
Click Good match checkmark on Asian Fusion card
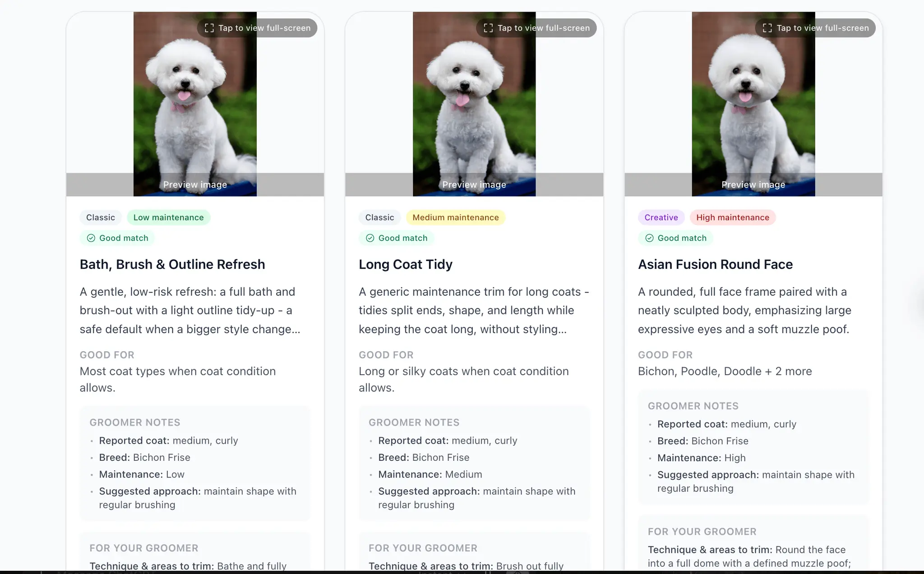coord(649,238)
